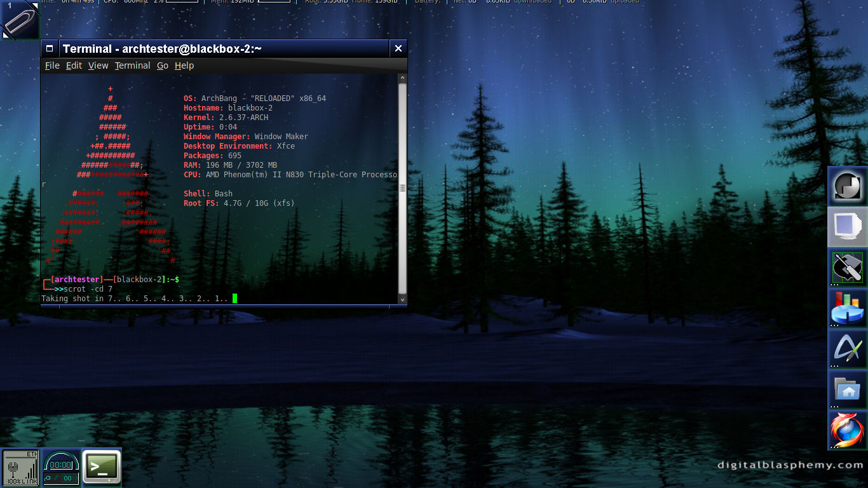Open the Terminal menu in menu bar
Screen dimensions: 868x488
point(132,65)
